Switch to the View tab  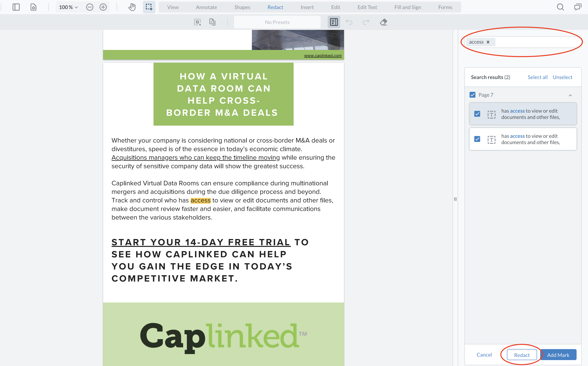coord(173,7)
